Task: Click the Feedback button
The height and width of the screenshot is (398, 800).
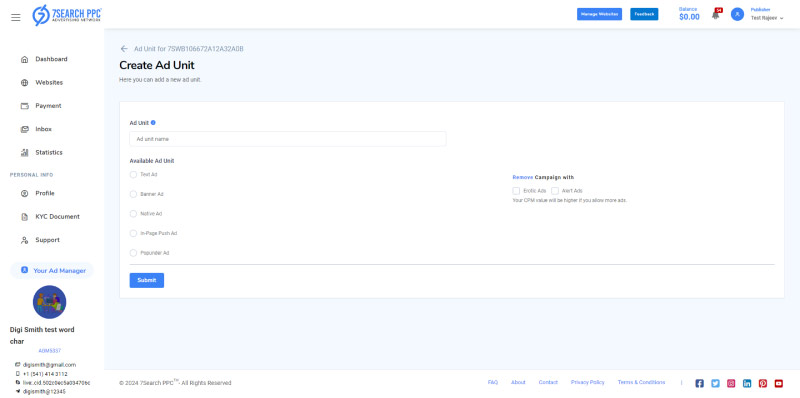Action: 644,14
